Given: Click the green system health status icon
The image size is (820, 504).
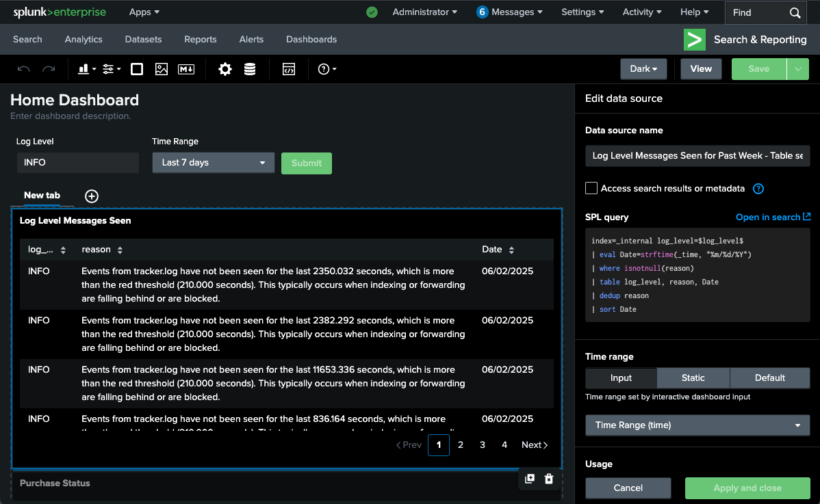Looking at the screenshot, I should coord(372,12).
